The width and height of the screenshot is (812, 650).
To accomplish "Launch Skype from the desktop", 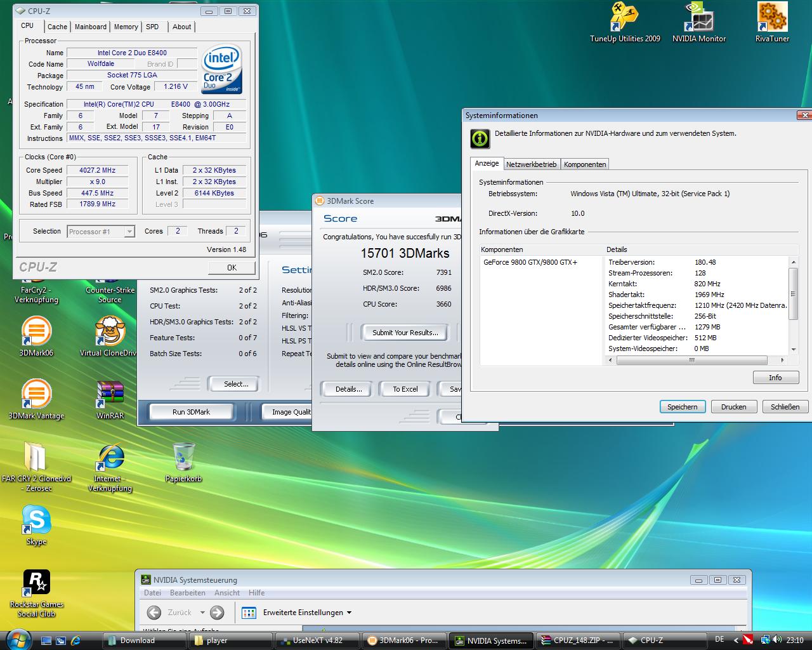I will 36,526.
